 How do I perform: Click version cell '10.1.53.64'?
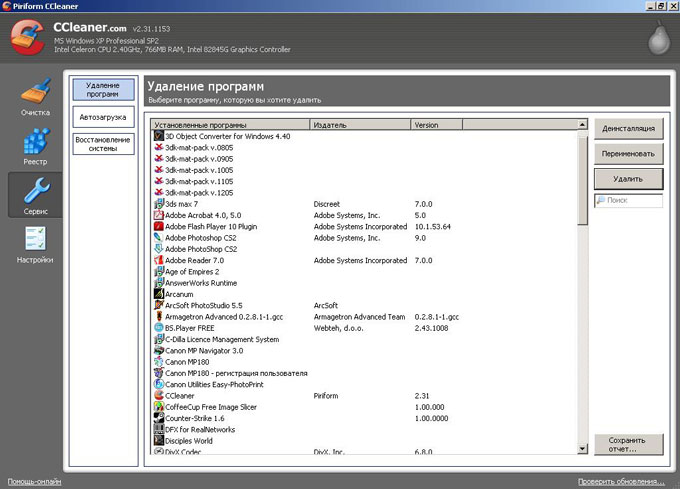[x=432, y=226]
